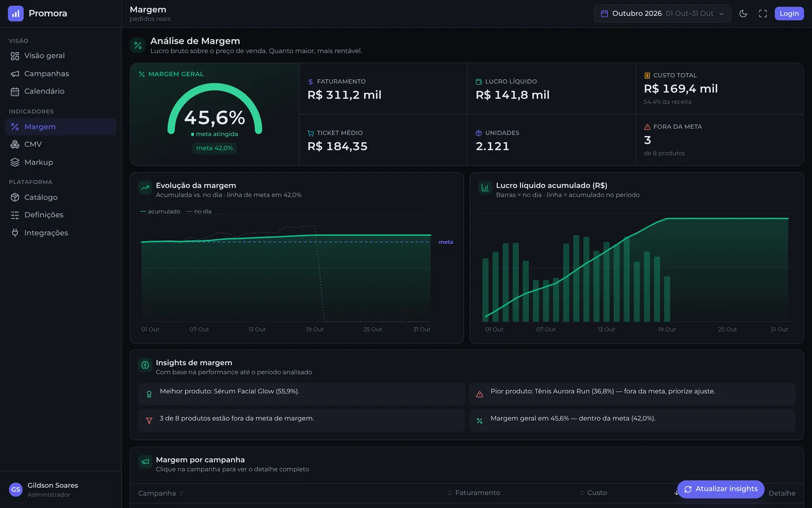Open Campanhas in the sidebar
This screenshot has width=812, height=508.
[x=60, y=74]
